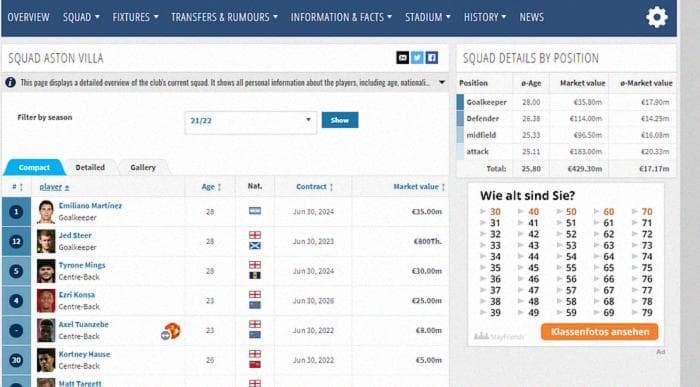Viewport: 700px width, 387px height.
Task: Click Tyrone Mings' Barbados flag
Action: pos(255,275)
